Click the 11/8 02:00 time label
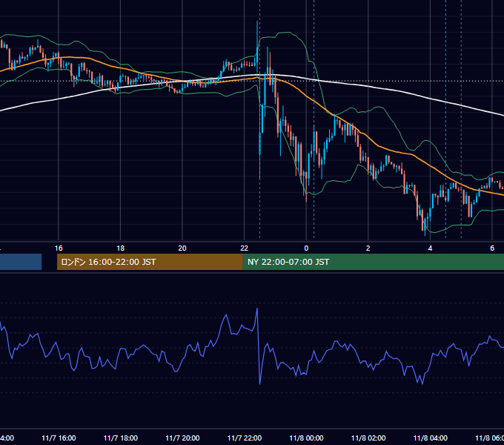This screenshot has height=445, width=504. [x=368, y=438]
